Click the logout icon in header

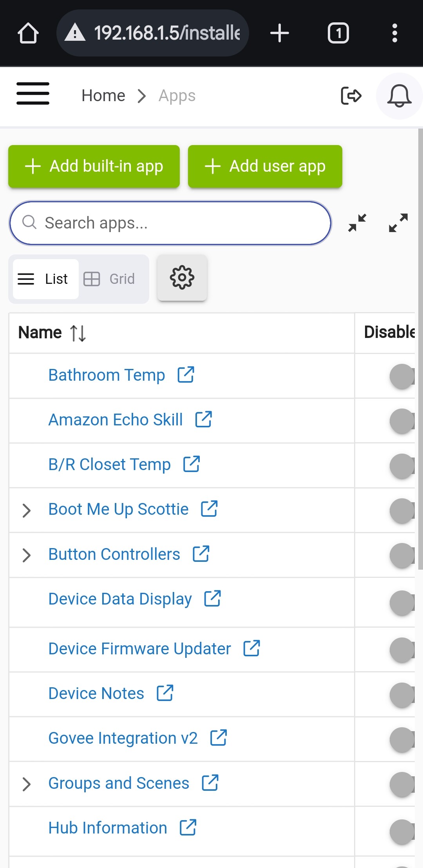[351, 96]
